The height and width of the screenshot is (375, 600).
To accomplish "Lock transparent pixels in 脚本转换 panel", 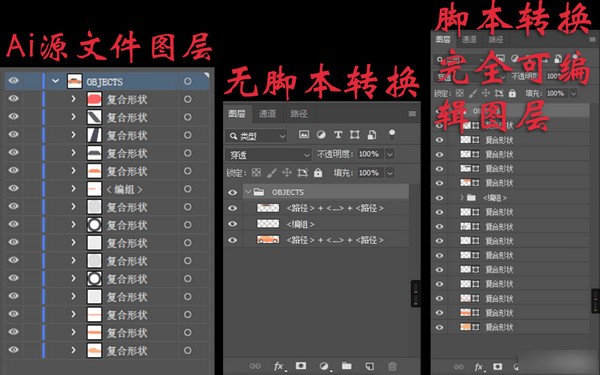I will (x=460, y=93).
